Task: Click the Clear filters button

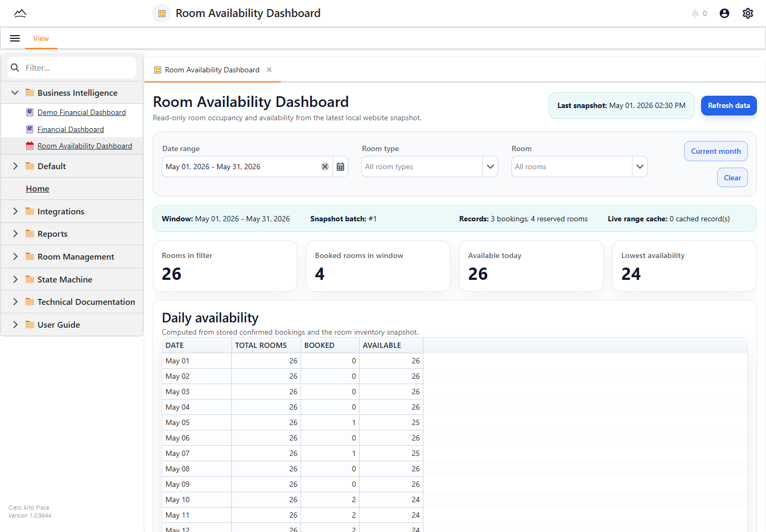Action: [x=732, y=178]
